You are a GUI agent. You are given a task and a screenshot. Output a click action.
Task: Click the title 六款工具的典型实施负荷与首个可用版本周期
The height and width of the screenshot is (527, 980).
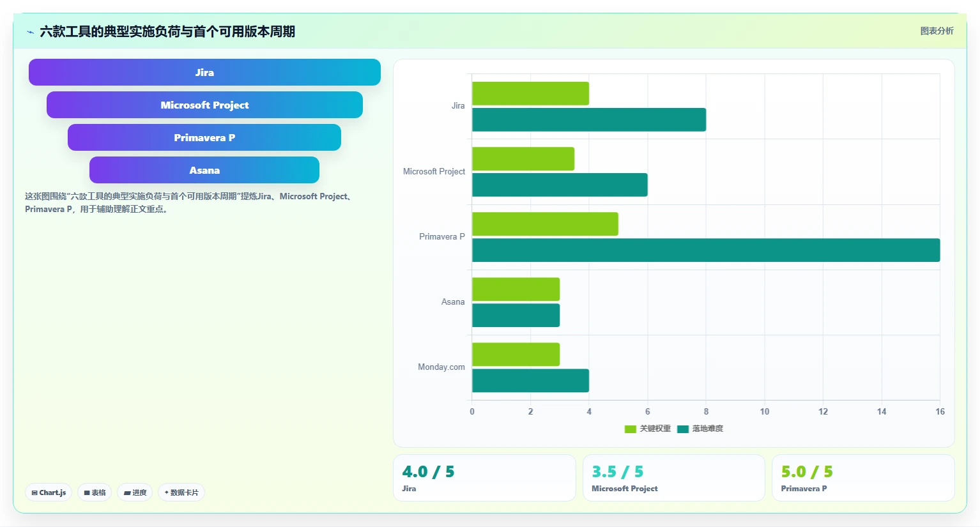click(x=167, y=31)
